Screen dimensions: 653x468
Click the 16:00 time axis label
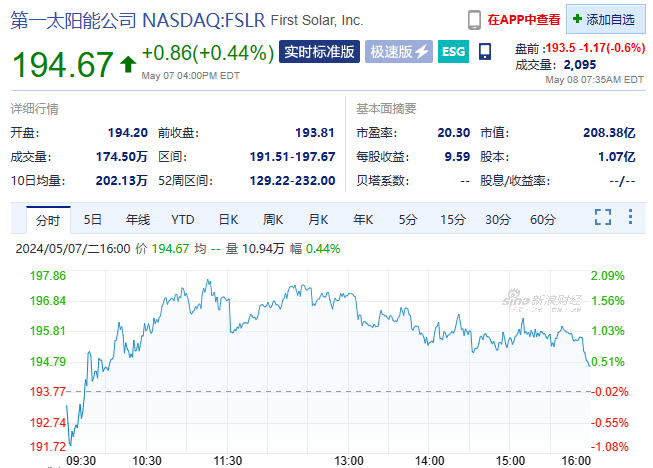pyautogui.click(x=576, y=461)
